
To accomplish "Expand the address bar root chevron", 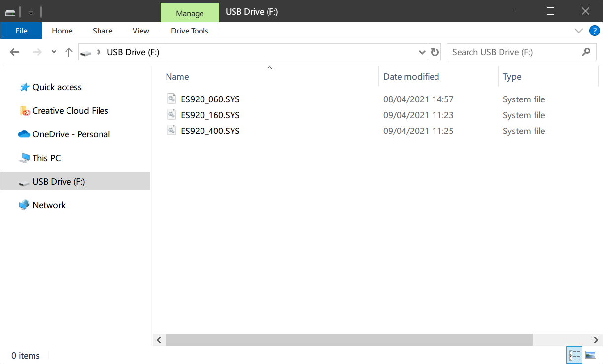I will pyautogui.click(x=99, y=52).
